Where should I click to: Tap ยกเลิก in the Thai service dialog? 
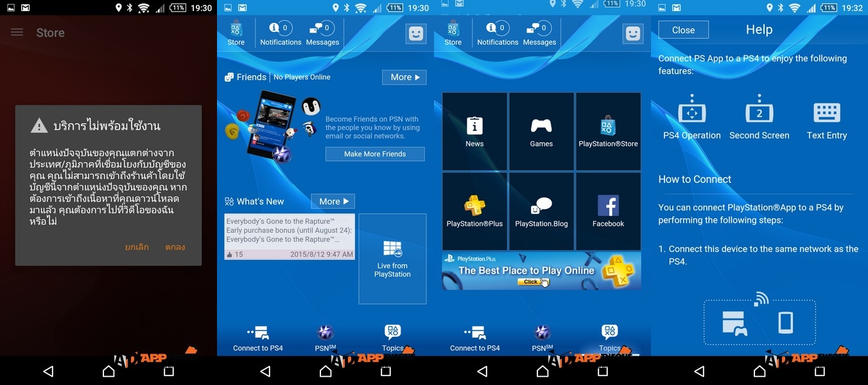[x=137, y=247]
